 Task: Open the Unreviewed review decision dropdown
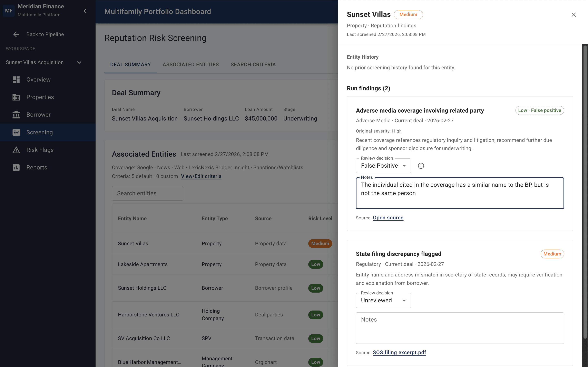(383, 301)
